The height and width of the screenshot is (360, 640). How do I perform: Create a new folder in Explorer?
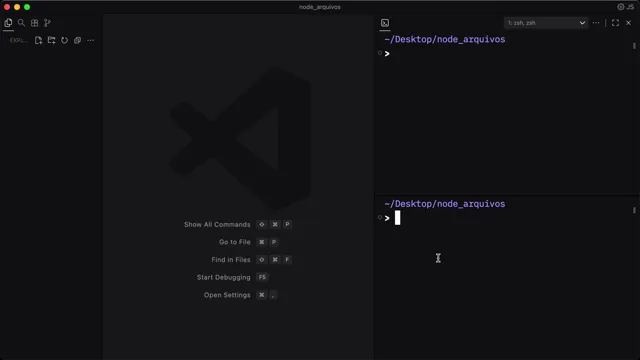51,40
